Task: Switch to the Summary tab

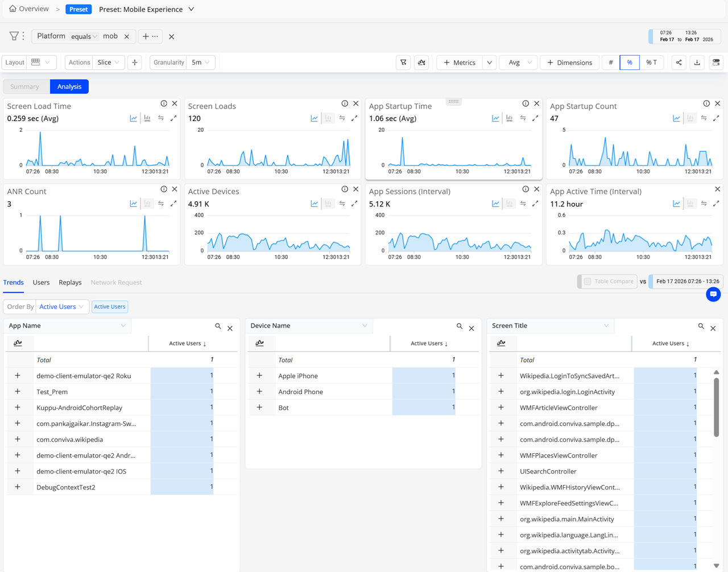Action: [x=25, y=86]
